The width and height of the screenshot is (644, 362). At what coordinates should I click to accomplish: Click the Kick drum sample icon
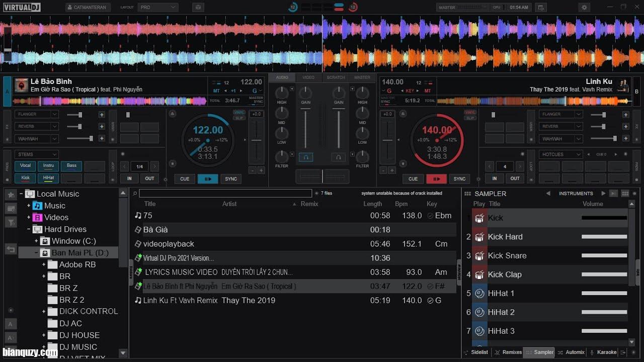[479, 218]
